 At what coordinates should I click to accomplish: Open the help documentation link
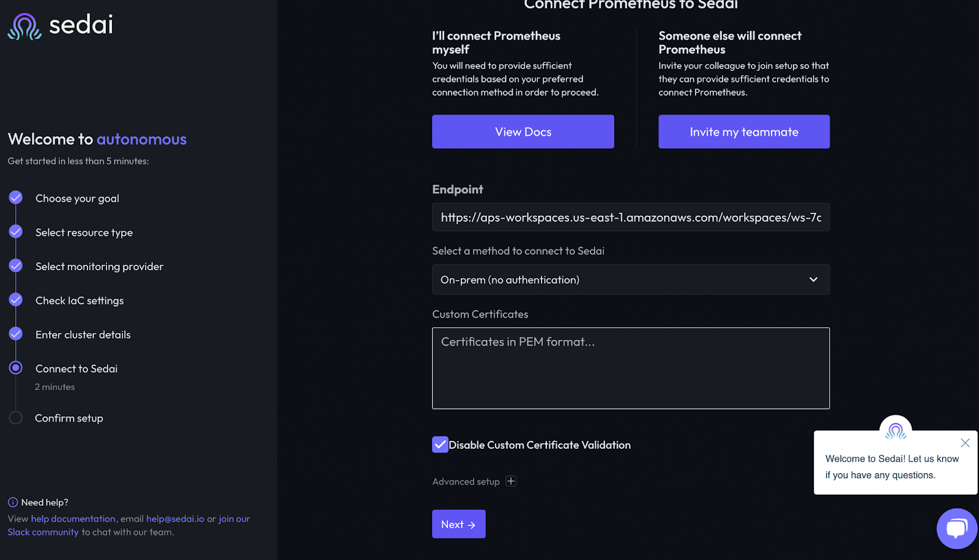[73, 518]
